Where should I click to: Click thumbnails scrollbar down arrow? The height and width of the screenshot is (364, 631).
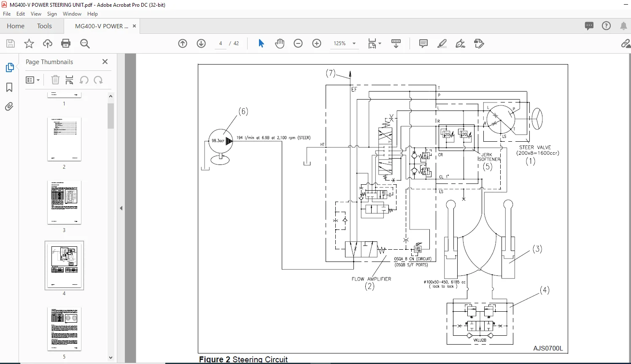click(111, 358)
